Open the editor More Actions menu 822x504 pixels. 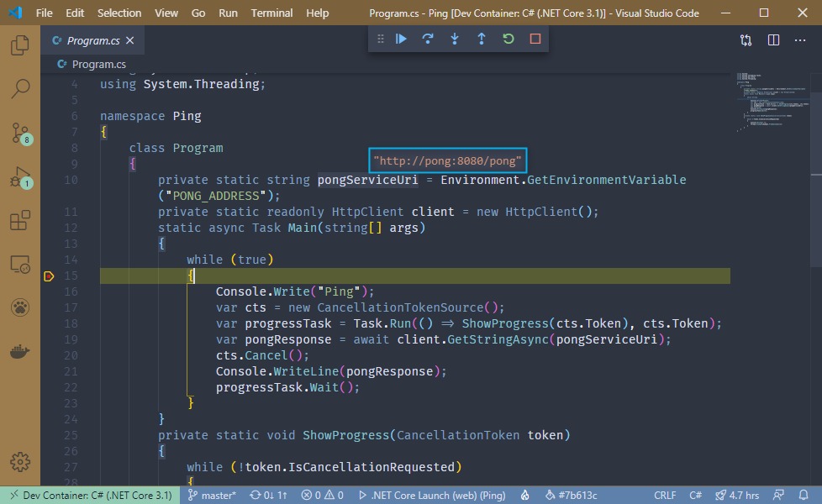coord(800,40)
